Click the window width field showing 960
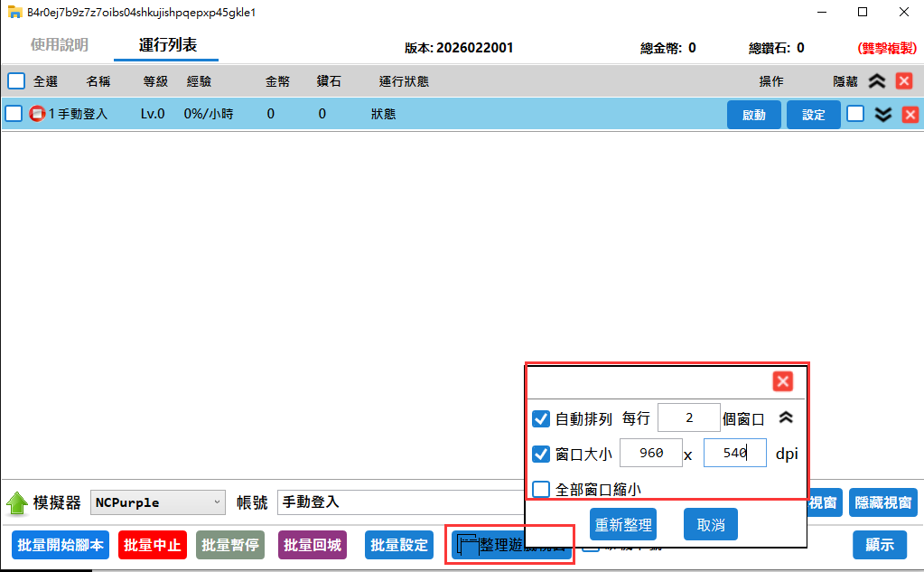924x572 pixels. click(650, 454)
